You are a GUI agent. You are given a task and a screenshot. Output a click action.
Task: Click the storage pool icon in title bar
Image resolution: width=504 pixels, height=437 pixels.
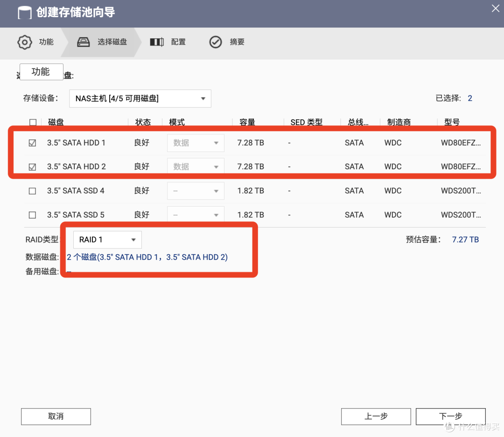point(24,13)
